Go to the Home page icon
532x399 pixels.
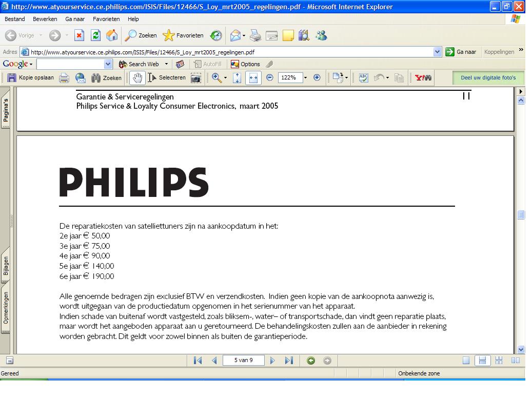coord(112,35)
